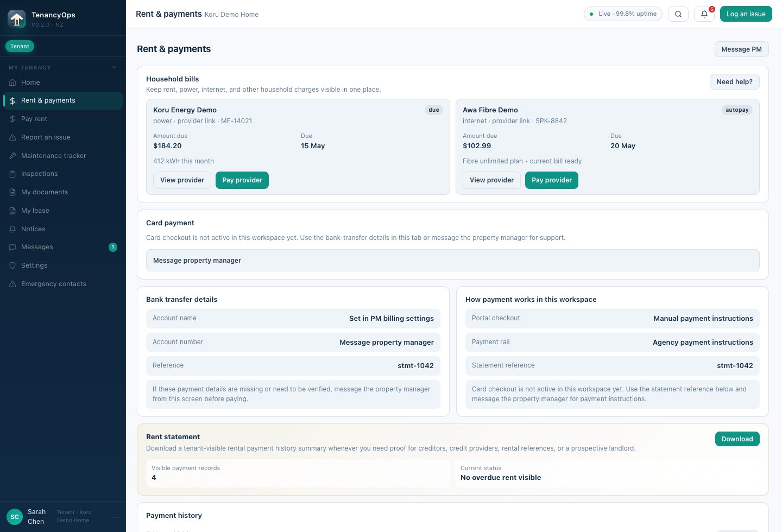Click the Log an issue button

pyautogui.click(x=746, y=14)
